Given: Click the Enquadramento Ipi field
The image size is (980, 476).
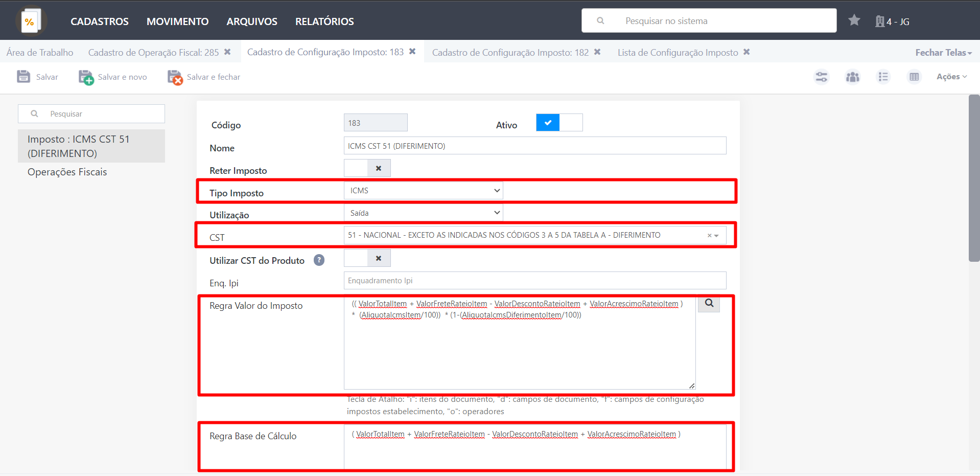Looking at the screenshot, I should coord(535,281).
